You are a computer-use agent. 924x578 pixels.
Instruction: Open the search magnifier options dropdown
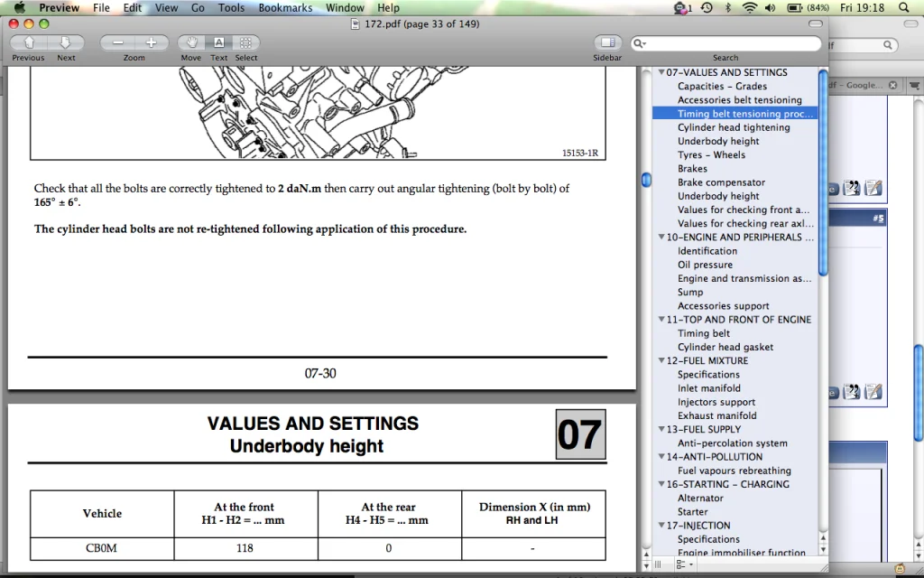pyautogui.click(x=640, y=43)
